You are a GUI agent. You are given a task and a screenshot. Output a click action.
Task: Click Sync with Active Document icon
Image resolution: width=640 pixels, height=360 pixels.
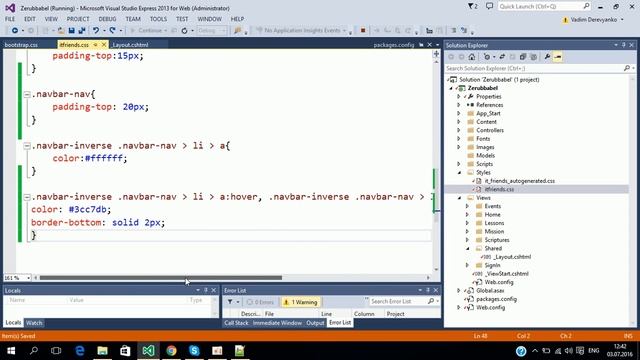[502, 57]
